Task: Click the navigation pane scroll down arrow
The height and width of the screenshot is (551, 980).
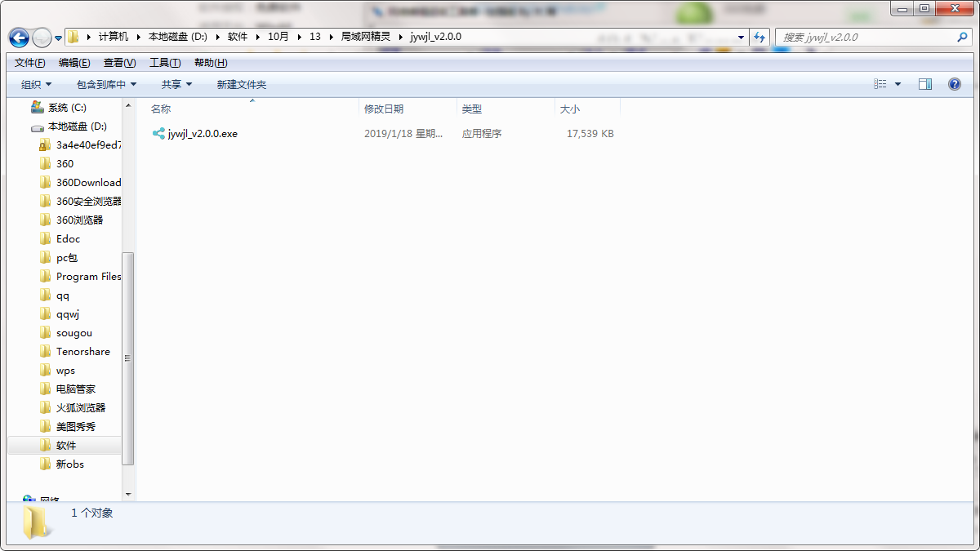Action: (x=128, y=494)
